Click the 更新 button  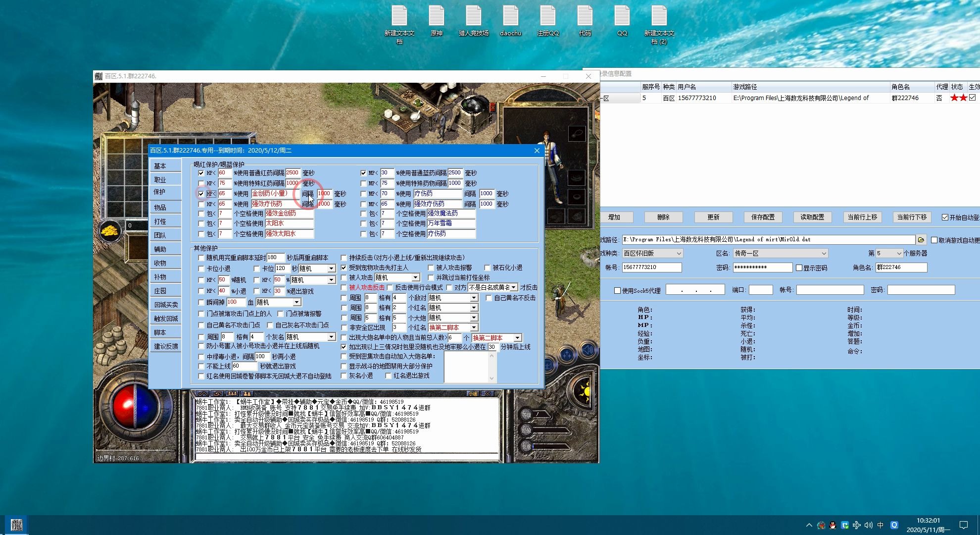click(713, 217)
